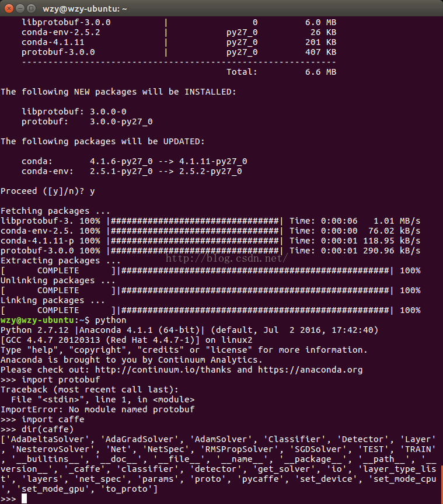Click the Traceback (most recent call last) line
The width and height of the screenshot is (443, 504).
tap(89, 390)
